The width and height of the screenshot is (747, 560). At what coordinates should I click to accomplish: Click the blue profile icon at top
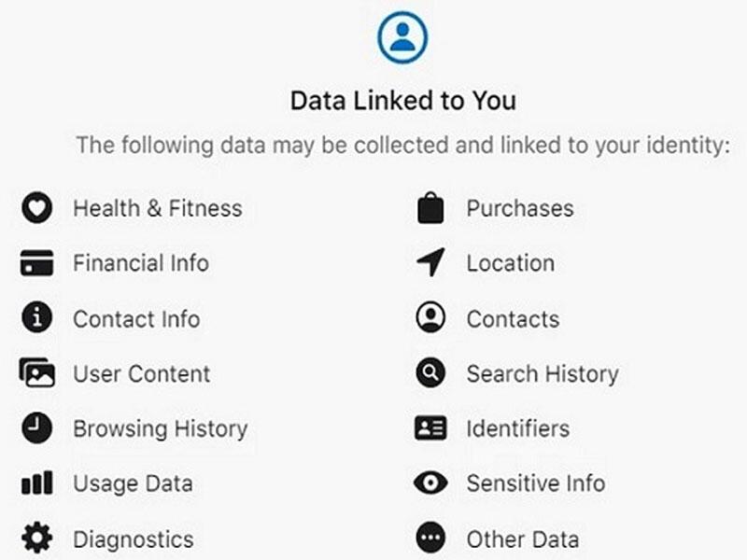point(402,37)
